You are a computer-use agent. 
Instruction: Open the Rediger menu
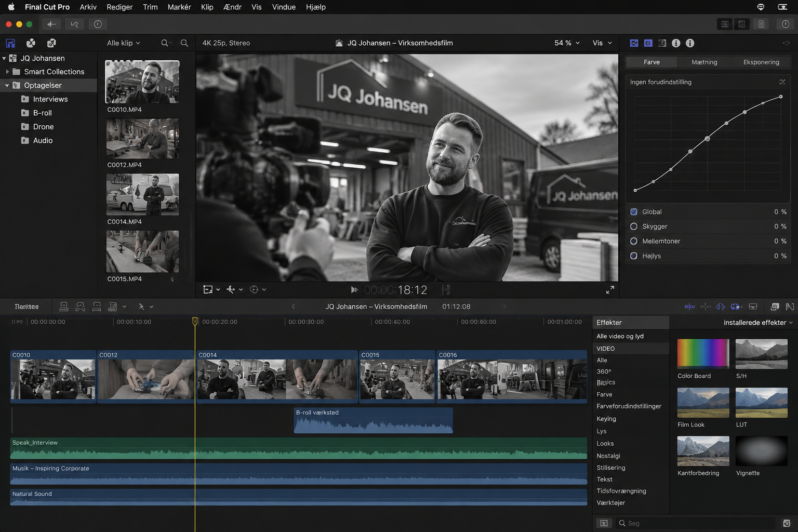coord(119,7)
